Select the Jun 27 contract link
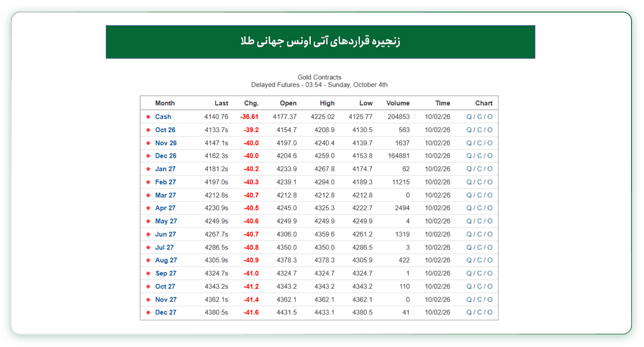The image size is (644, 347). [x=165, y=234]
